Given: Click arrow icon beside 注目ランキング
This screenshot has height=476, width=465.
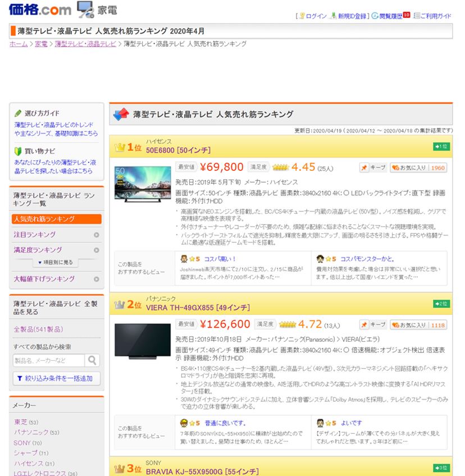Looking at the screenshot, I should (97, 235).
